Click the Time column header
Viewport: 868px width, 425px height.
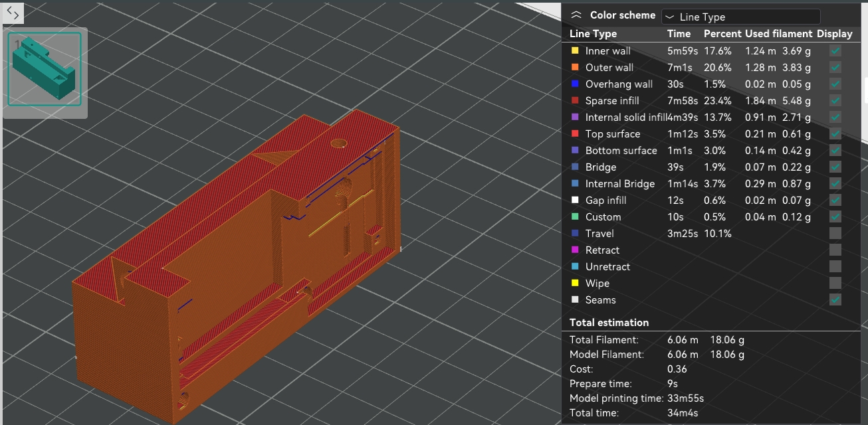(679, 34)
